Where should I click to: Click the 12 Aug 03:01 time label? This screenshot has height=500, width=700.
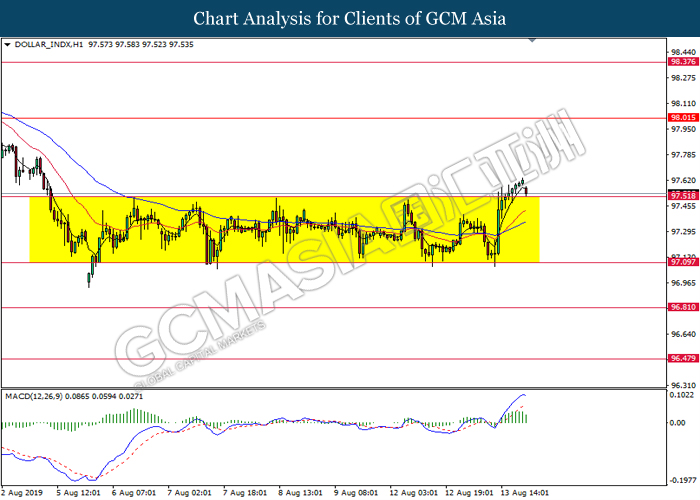413,493
